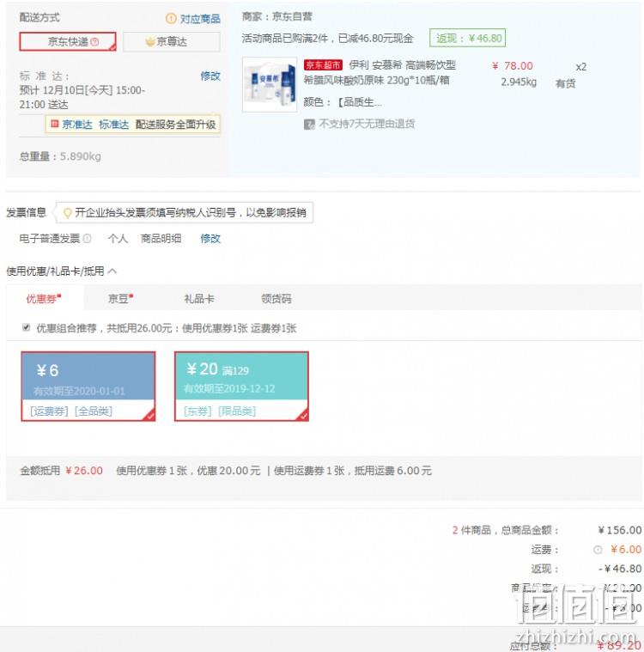Image resolution: width=644 pixels, height=652 pixels.
Task: Click the 返现：¥46.80 green badge
Action: click(467, 39)
